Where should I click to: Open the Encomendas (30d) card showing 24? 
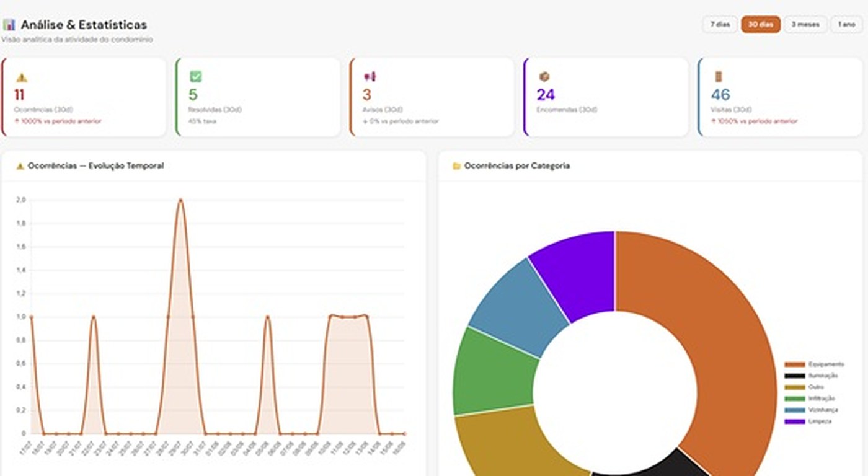[606, 97]
